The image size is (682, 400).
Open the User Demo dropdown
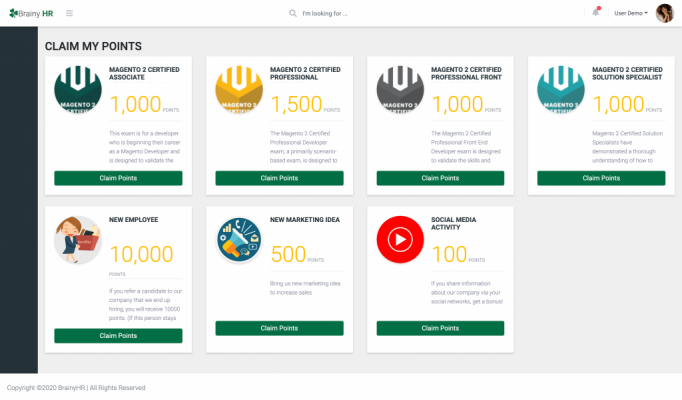[631, 13]
